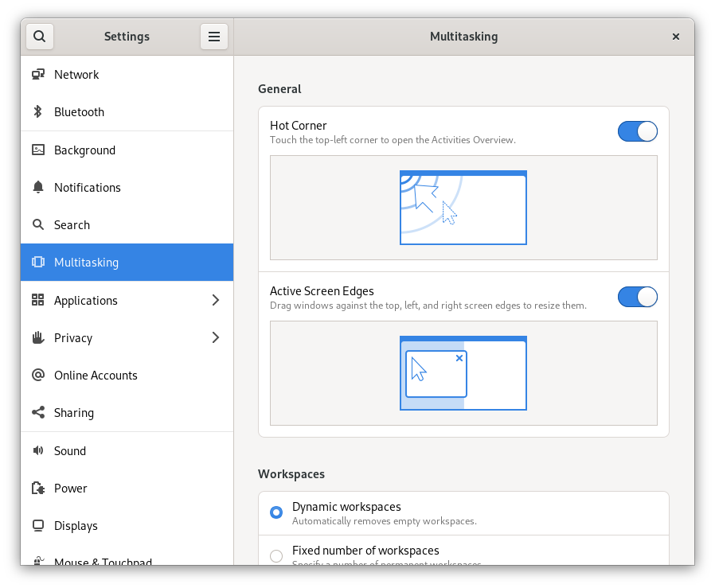Click the Active Screen Edges illustration

coord(463,373)
